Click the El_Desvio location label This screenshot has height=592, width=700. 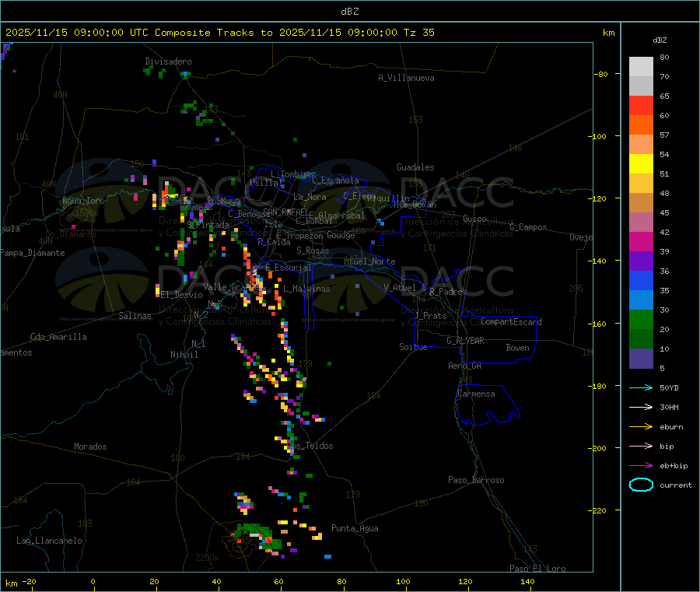182,295
